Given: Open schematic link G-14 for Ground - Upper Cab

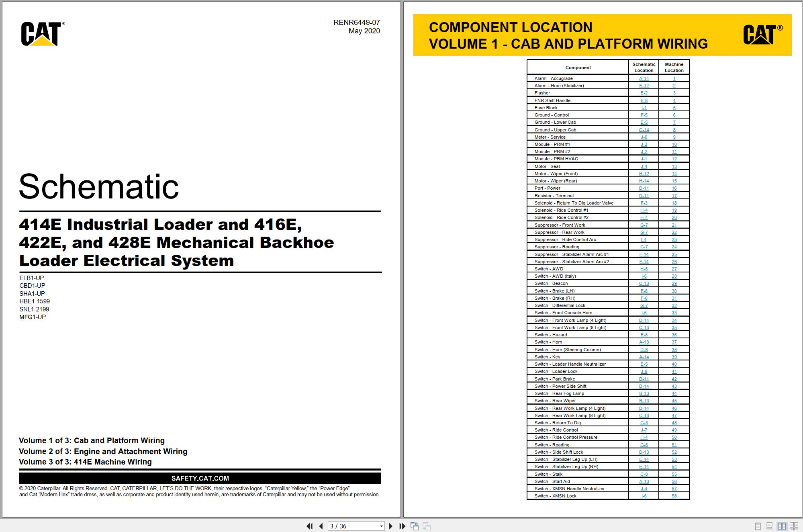Looking at the screenshot, I should point(644,130).
